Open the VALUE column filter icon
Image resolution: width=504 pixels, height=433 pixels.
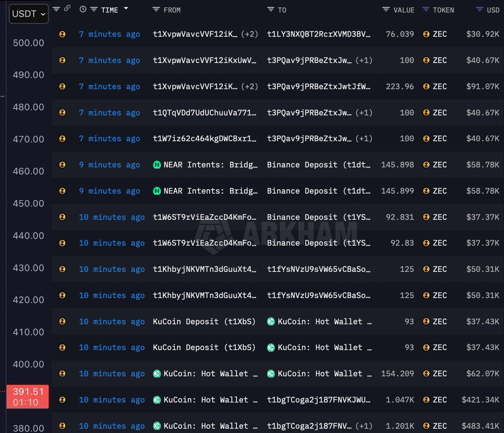click(x=386, y=10)
